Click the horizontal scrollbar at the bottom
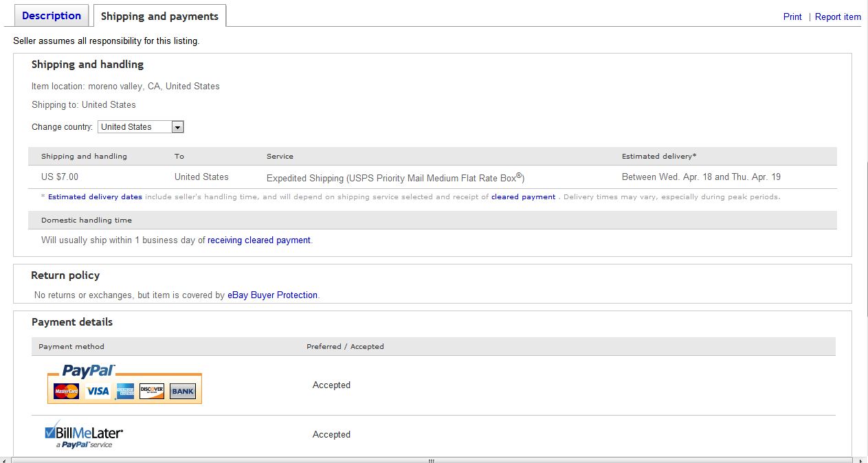 click(431, 460)
